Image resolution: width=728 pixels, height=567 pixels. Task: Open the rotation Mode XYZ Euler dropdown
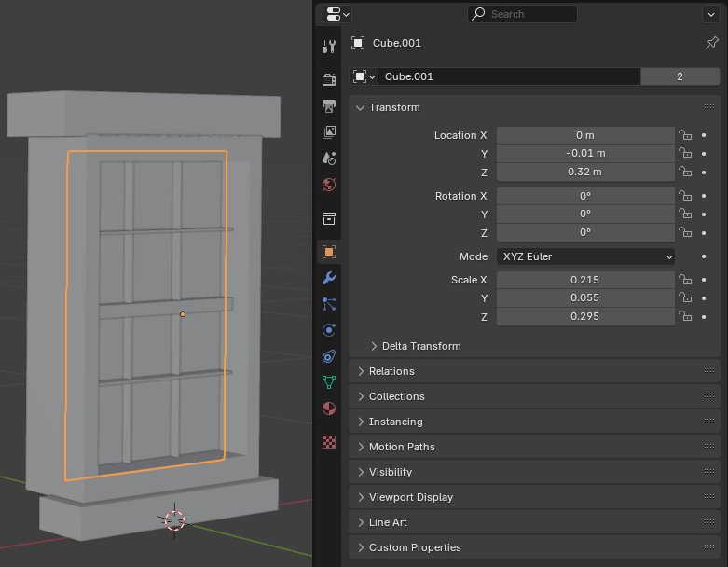coord(585,256)
